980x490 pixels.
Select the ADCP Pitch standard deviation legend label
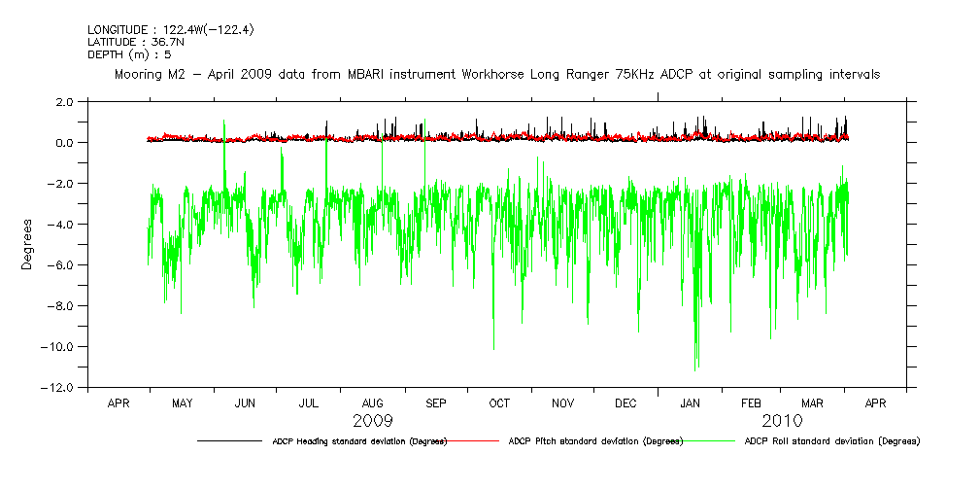[595, 441]
